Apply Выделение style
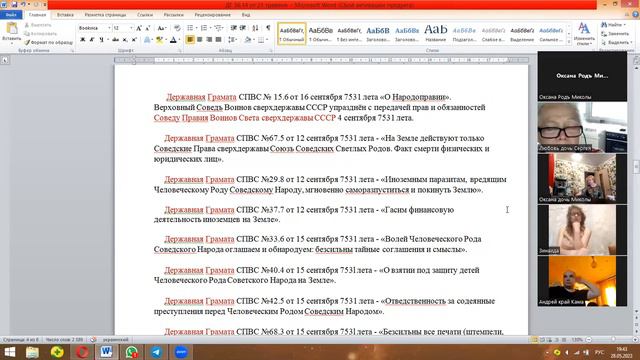The width and height of the screenshot is (640, 360). [x=522, y=33]
